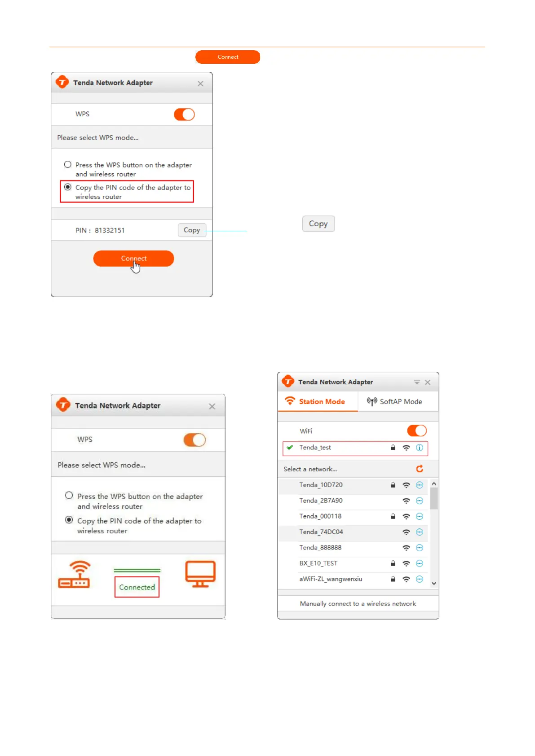Image resolution: width=535 pixels, height=756 pixels.
Task: Close the top WPS dialog
Action: (200, 84)
